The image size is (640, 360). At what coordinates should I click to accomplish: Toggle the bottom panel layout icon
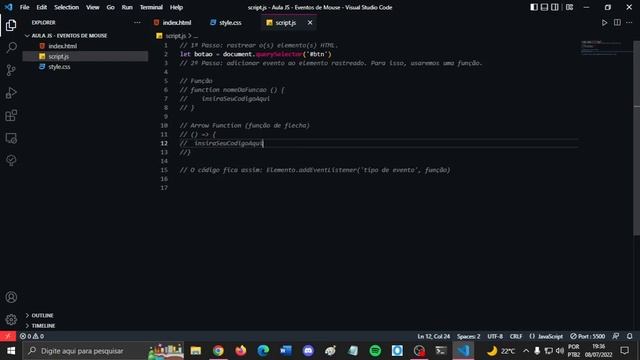tap(544, 7)
